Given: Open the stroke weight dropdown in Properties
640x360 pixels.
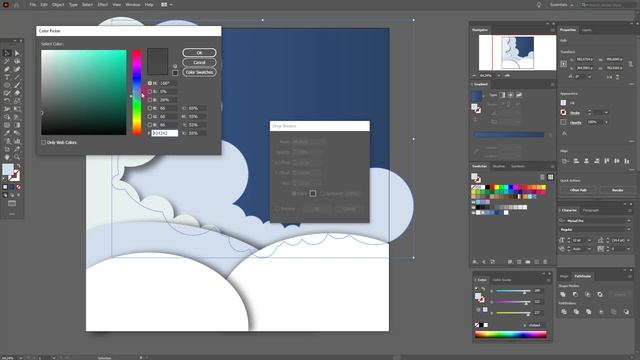Looking at the screenshot, I should [x=607, y=113].
